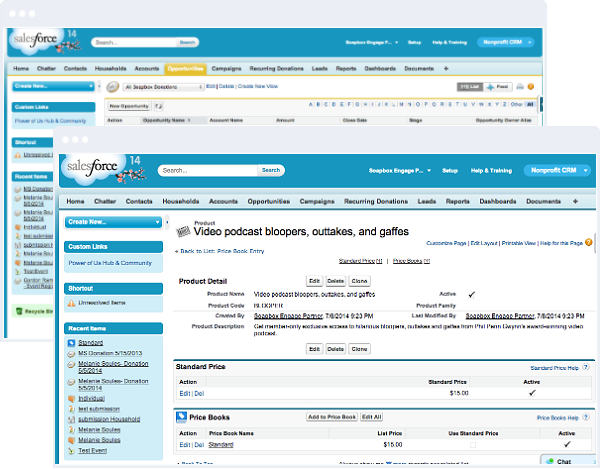This screenshot has height=469, width=600.
Task: Sort by Opportunity Name column header
Action: tap(166, 120)
